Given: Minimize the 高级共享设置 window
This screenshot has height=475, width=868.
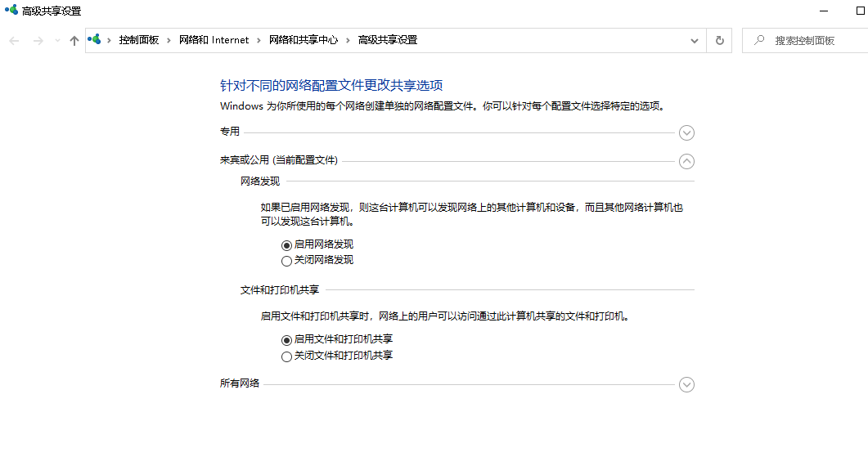Looking at the screenshot, I should (824, 11).
